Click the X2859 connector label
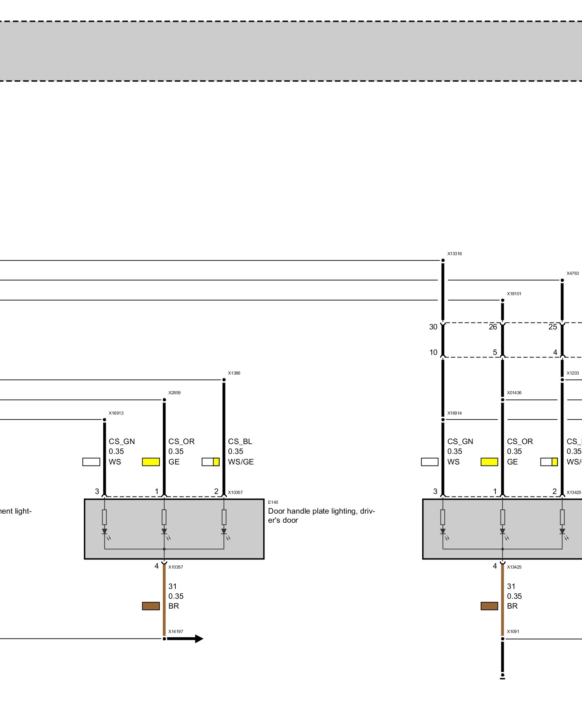Viewport: 582px width, 728px height. pyautogui.click(x=174, y=393)
